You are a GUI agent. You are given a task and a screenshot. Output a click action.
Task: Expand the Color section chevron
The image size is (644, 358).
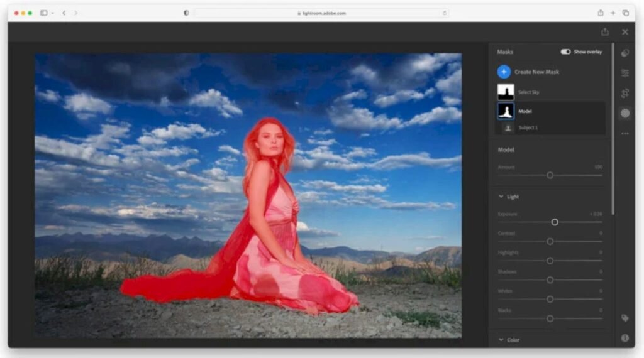pos(501,340)
